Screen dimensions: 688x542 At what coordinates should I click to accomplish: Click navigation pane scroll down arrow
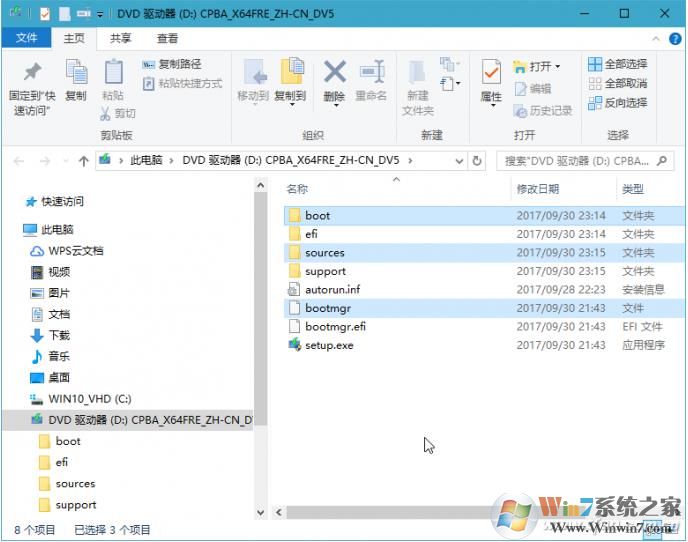(x=260, y=512)
